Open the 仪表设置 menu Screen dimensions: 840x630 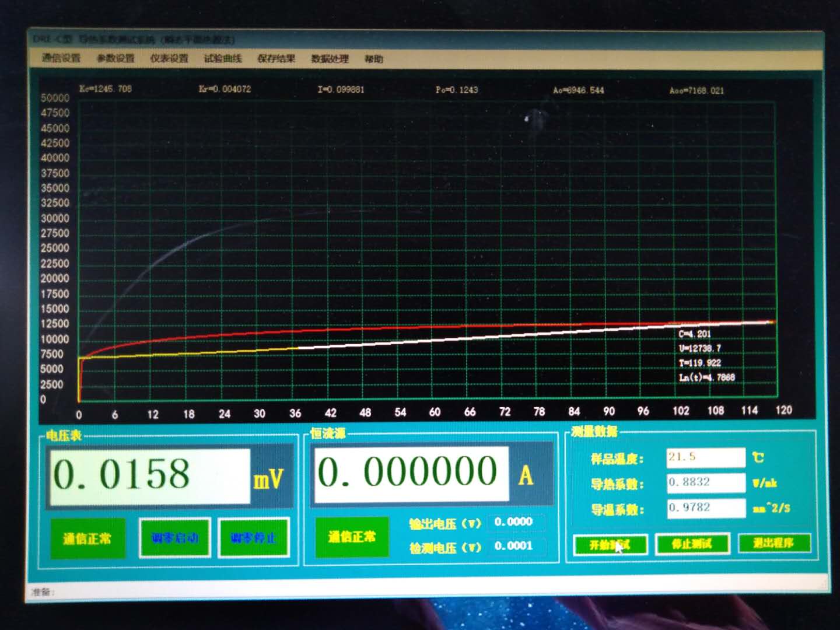click(169, 58)
